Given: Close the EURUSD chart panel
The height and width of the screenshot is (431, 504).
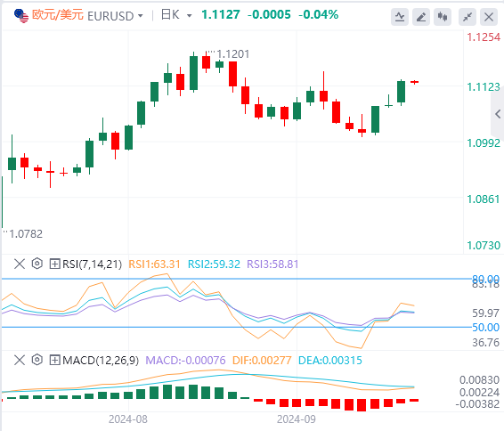Looking at the screenshot, I should pos(489,17).
